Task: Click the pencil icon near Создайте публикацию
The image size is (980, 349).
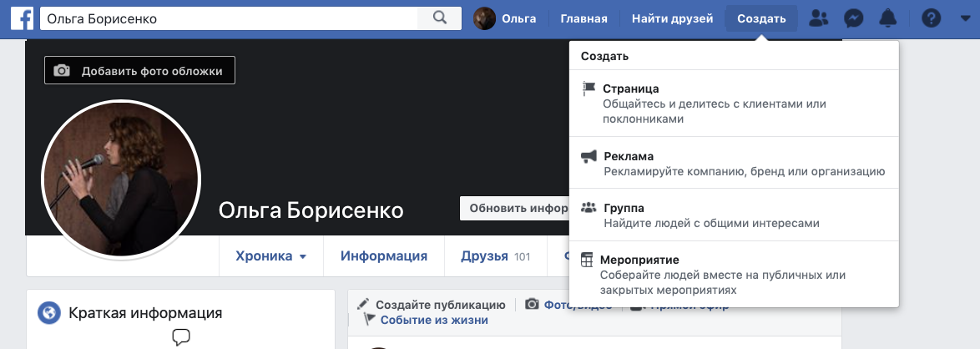Action: (363, 305)
